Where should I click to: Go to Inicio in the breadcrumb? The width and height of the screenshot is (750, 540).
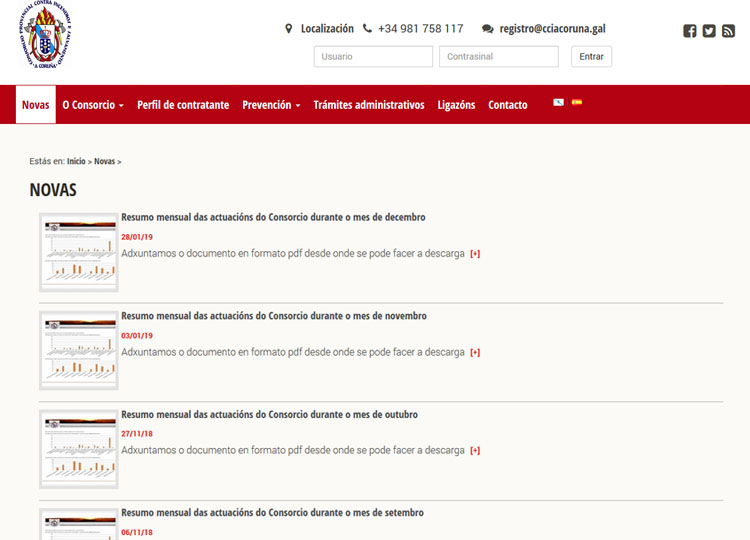(76, 161)
